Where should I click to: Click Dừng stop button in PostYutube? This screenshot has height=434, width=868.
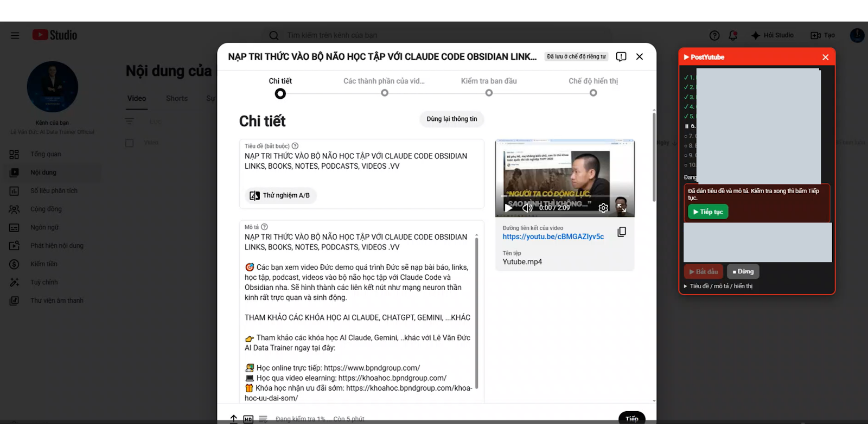click(743, 271)
